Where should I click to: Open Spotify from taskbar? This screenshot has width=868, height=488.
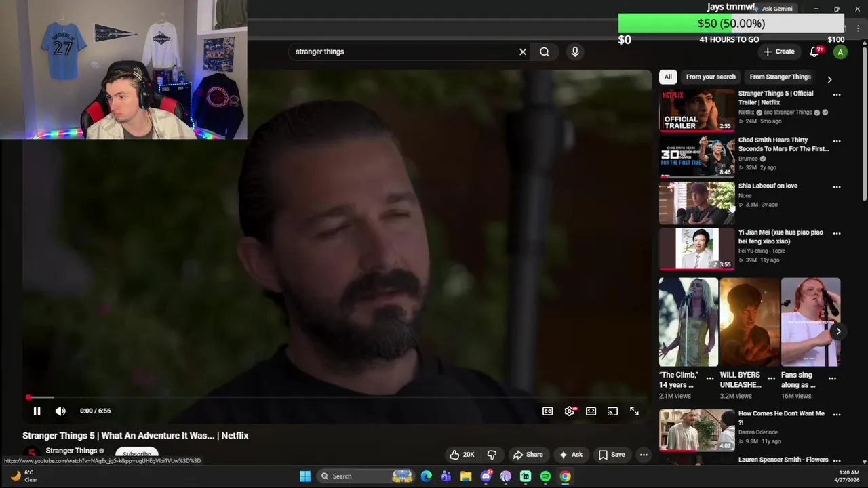click(545, 476)
